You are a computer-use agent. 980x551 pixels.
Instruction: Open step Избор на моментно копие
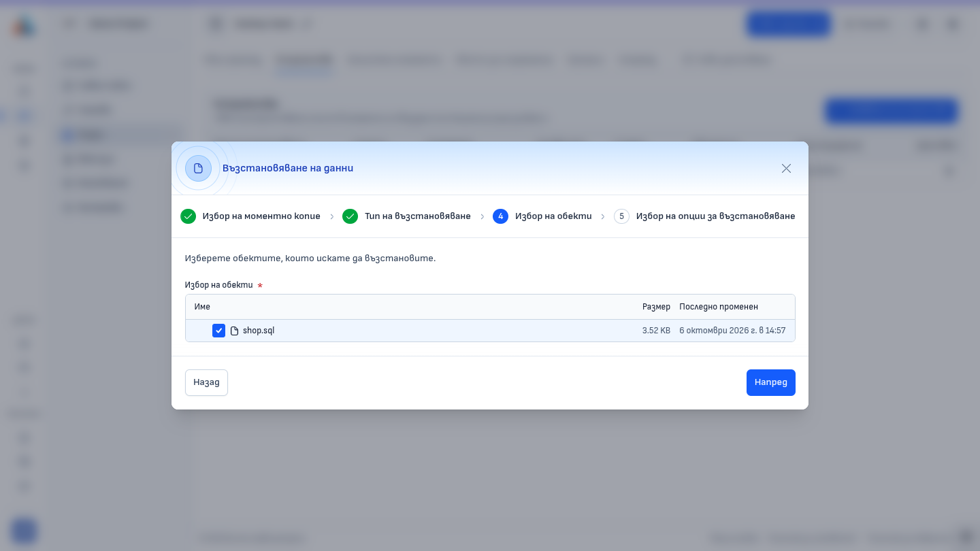tap(250, 216)
